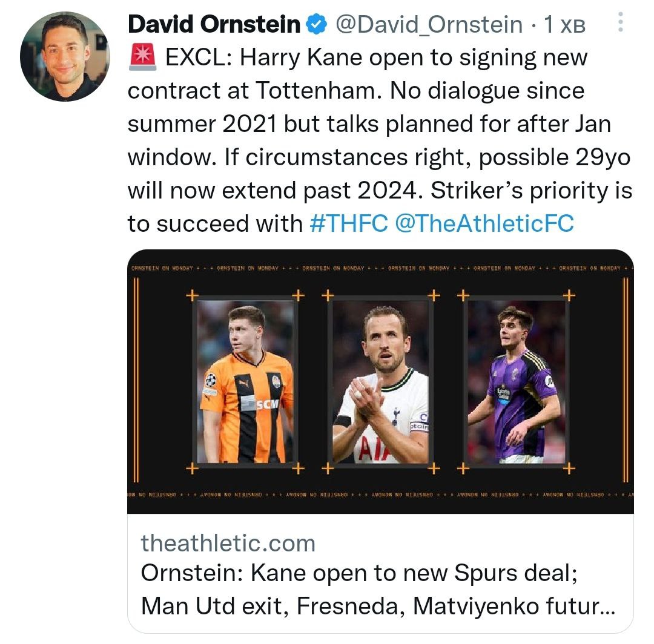Click the David Ornstein display name
The image size is (654, 644).
click(x=214, y=25)
